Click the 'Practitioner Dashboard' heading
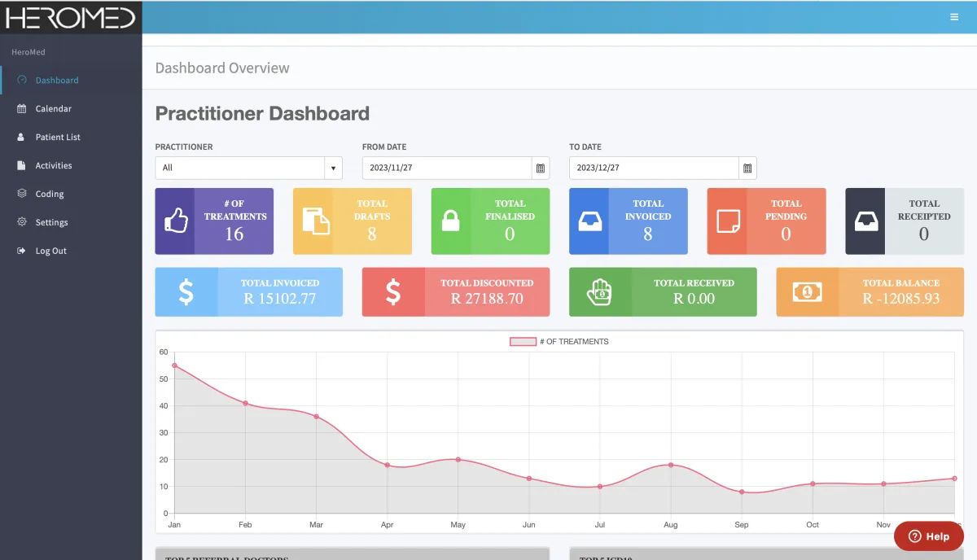 262,114
